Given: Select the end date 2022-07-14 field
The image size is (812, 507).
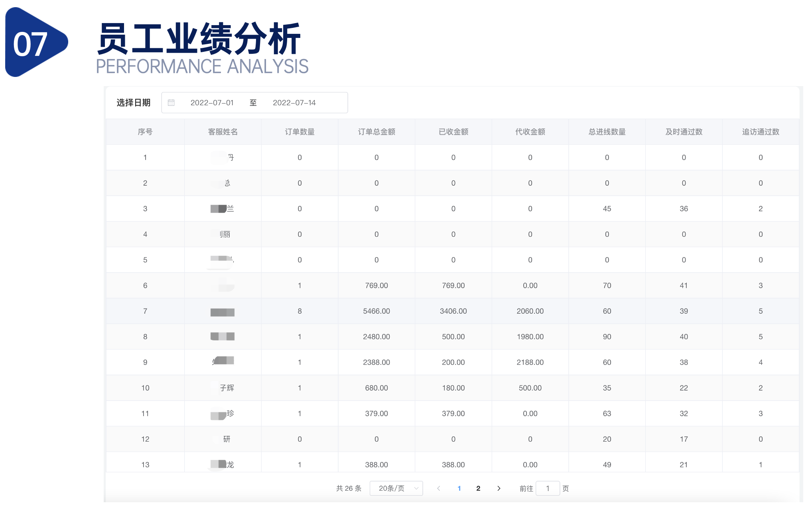Looking at the screenshot, I should [x=294, y=102].
